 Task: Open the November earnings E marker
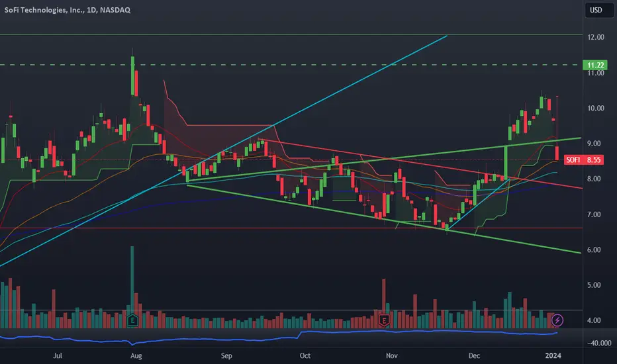384,320
